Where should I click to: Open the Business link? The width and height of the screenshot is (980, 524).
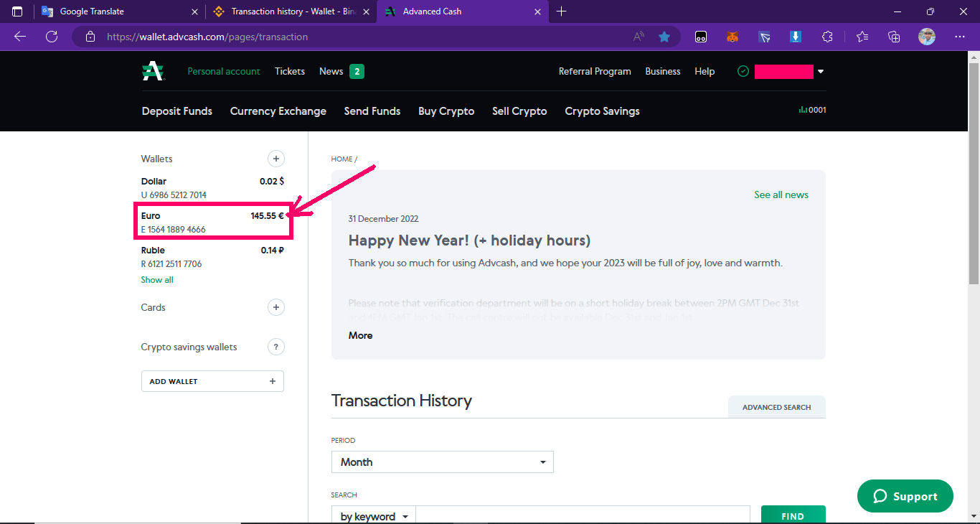tap(663, 71)
